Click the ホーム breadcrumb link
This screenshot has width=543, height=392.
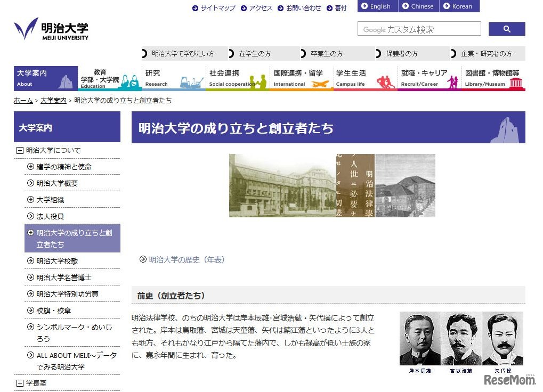pos(23,101)
